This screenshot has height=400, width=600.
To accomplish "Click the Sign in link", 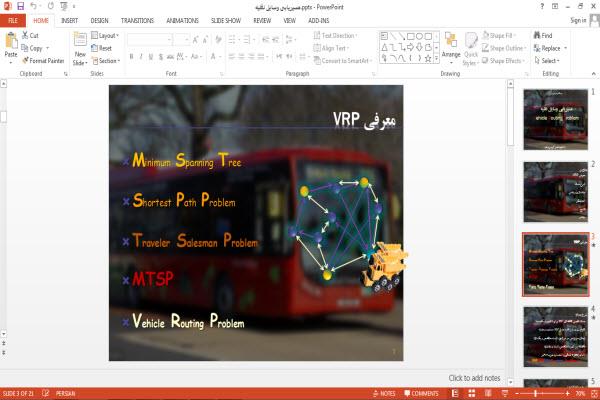I will (578, 20).
